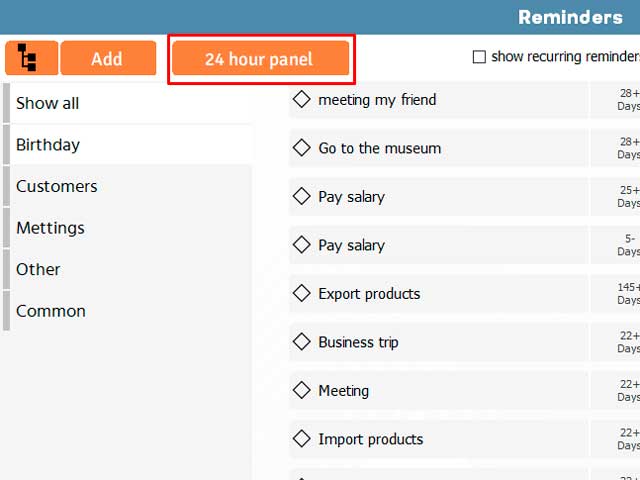The image size is (640, 480).
Task: Select Show all category
Action: pos(128,103)
